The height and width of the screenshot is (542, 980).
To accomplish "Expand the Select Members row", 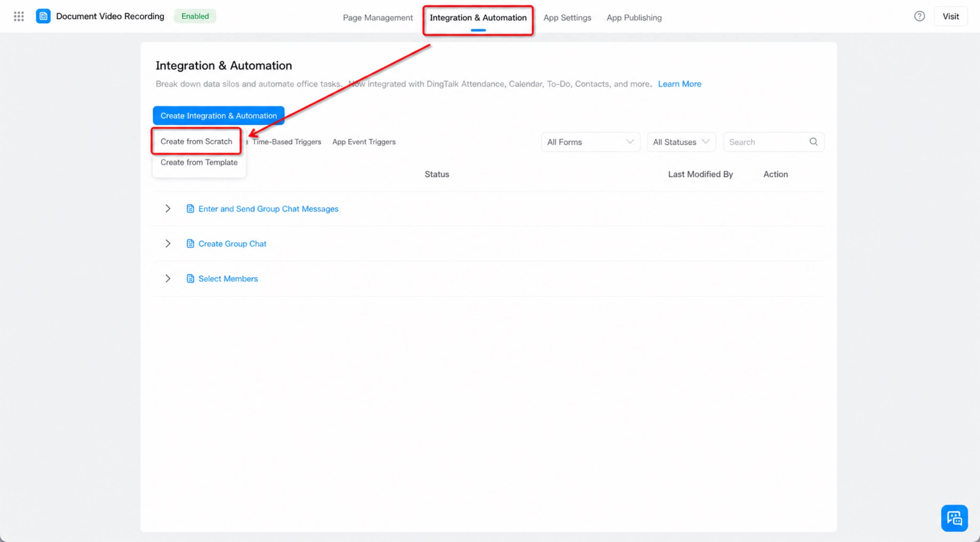I will pyautogui.click(x=168, y=278).
